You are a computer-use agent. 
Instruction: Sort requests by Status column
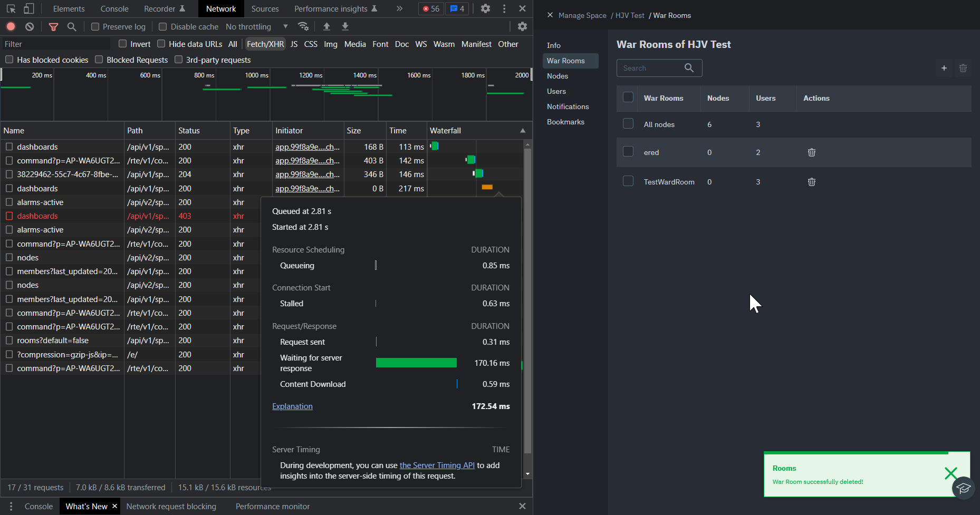click(x=203, y=131)
